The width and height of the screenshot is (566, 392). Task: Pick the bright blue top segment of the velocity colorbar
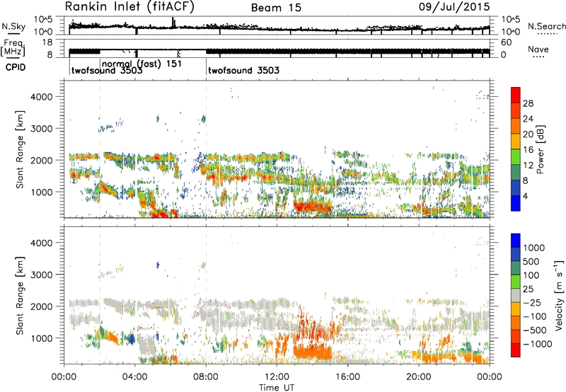tap(516, 241)
